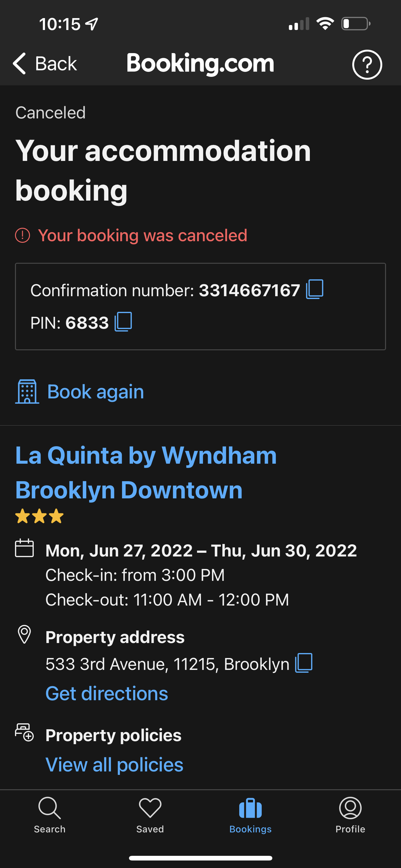The image size is (401, 868).
Task: Go back to the previous screen
Action: click(x=45, y=64)
